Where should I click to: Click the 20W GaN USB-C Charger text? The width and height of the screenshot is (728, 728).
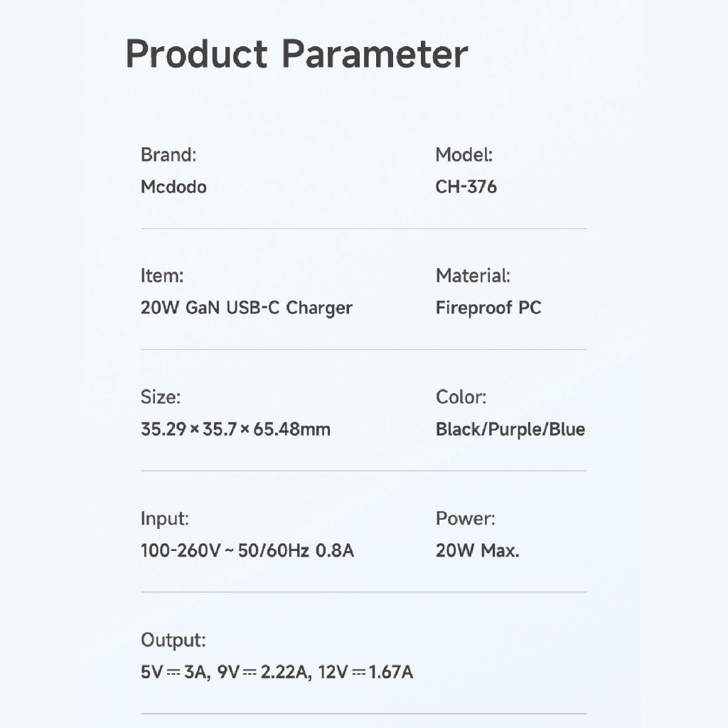tap(246, 308)
